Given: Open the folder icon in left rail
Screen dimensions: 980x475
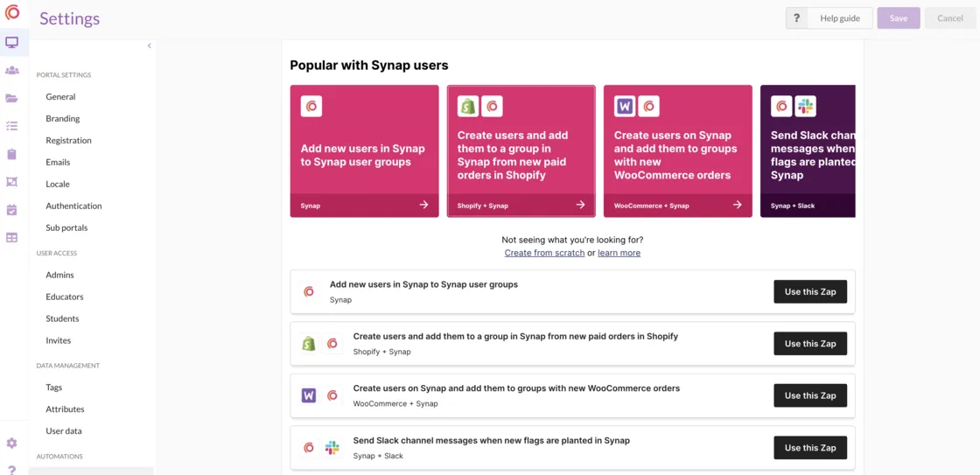Looking at the screenshot, I should point(12,98).
